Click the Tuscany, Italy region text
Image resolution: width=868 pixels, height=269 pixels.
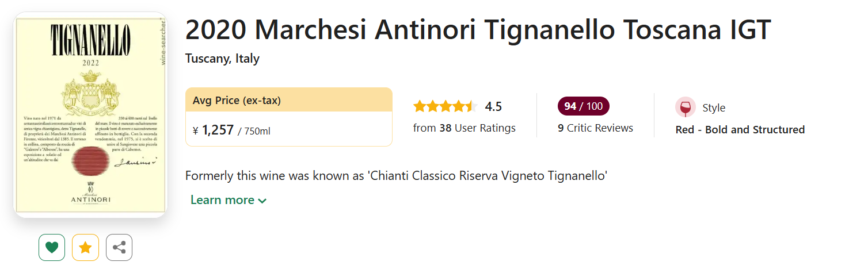pyautogui.click(x=222, y=59)
